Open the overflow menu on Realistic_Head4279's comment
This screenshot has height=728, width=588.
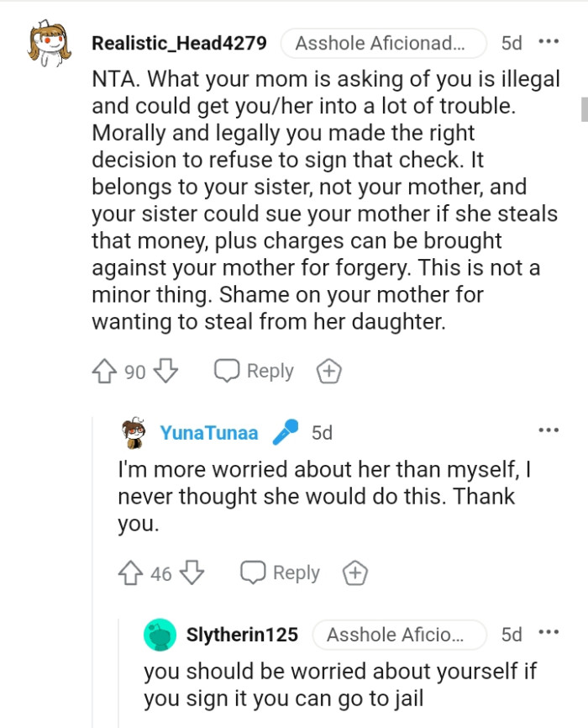(550, 40)
